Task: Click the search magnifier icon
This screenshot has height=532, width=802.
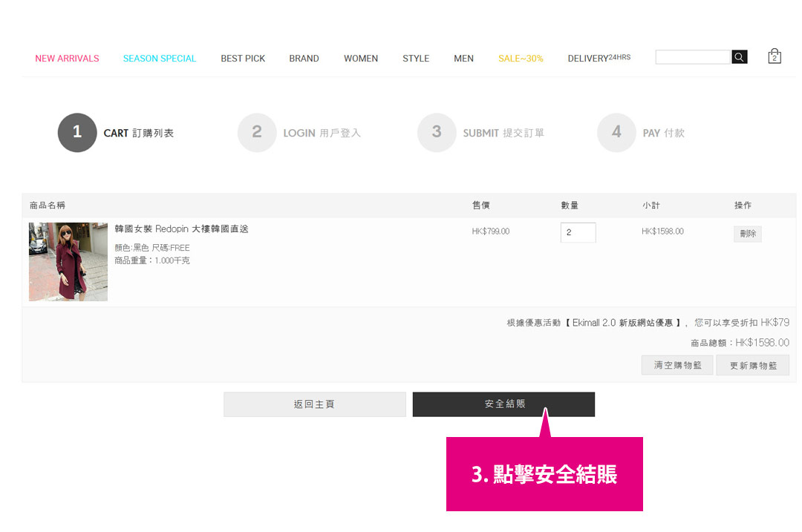Action: (739, 57)
